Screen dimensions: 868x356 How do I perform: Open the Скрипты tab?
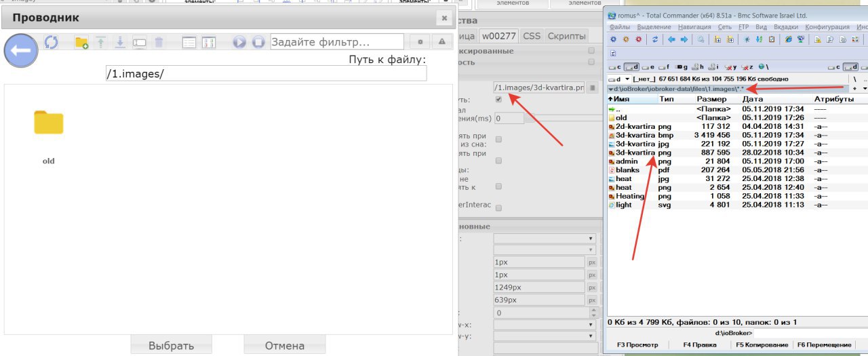566,36
